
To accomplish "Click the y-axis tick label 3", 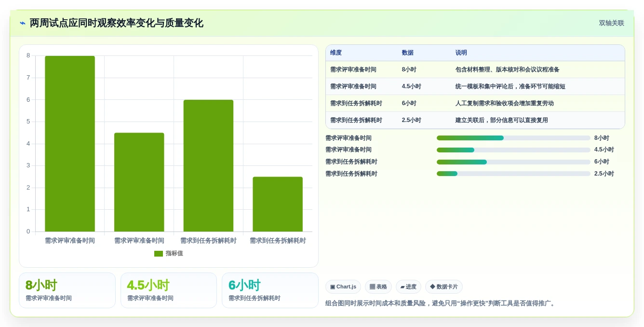I will [28, 165].
